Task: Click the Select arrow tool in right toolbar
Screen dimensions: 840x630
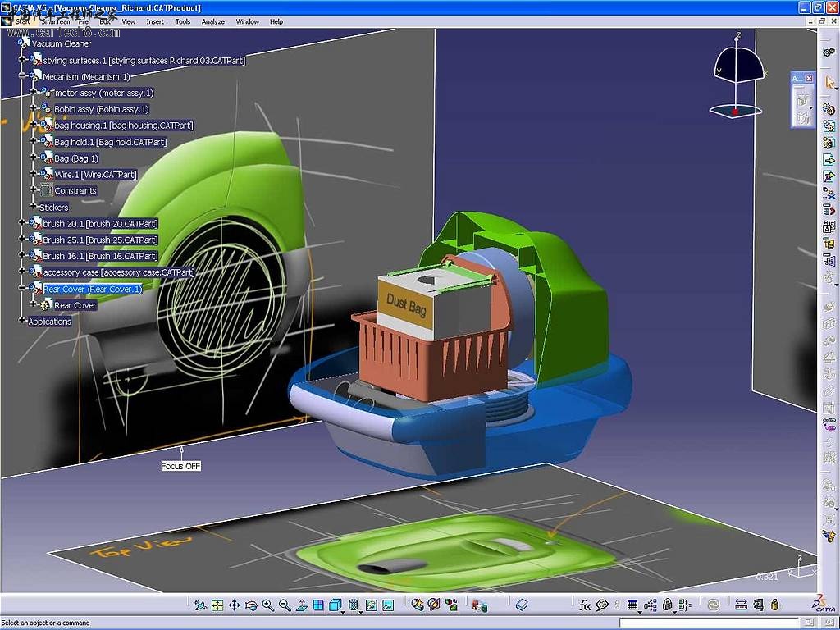Action: tap(829, 83)
